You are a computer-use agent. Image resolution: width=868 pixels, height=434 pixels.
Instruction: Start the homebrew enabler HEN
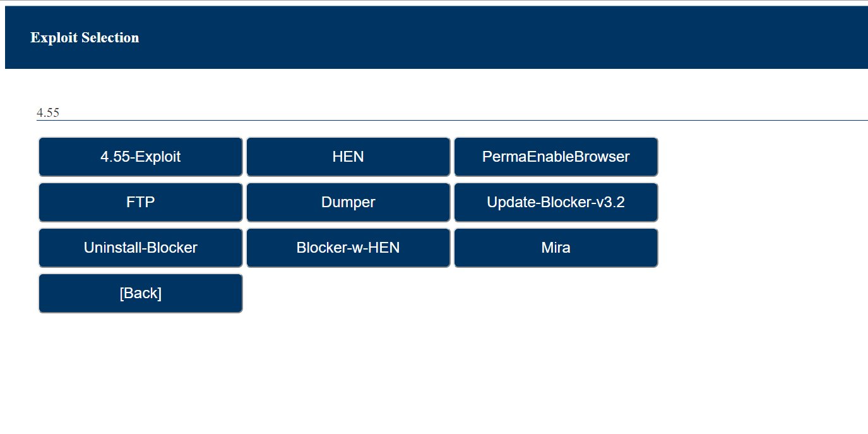click(348, 157)
